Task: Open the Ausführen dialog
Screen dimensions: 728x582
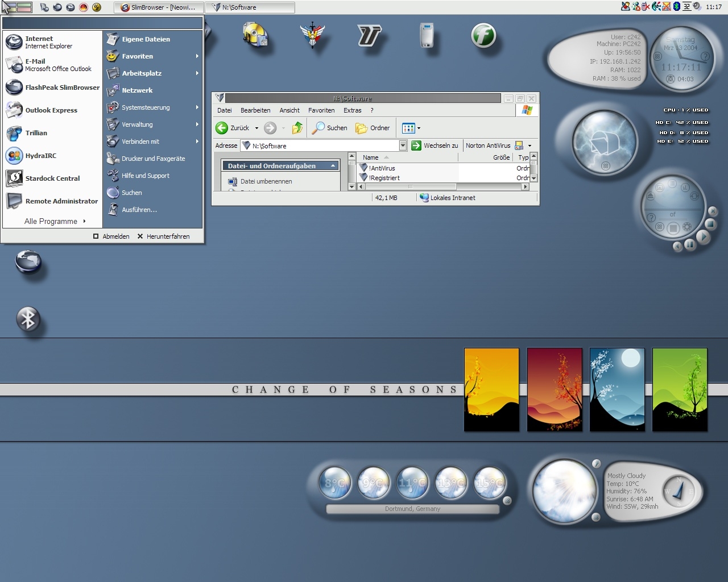Action: 152,210
